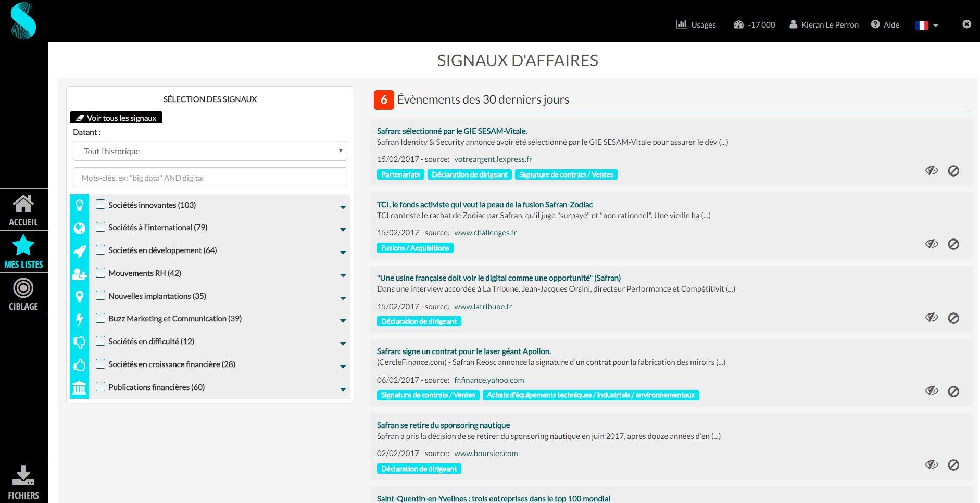Image resolution: width=980 pixels, height=503 pixels.
Task: Expand the Publications financières category
Action: pos(343,389)
